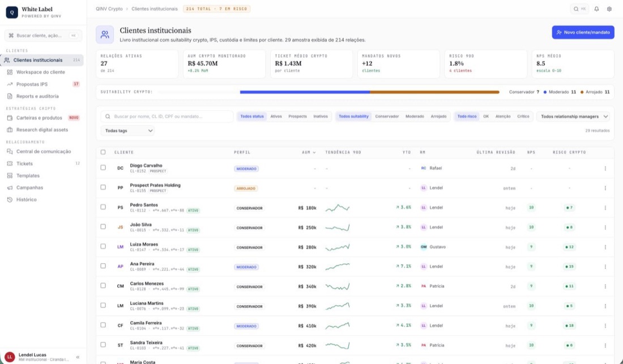Filter suitability by Arrojado

tap(438, 116)
